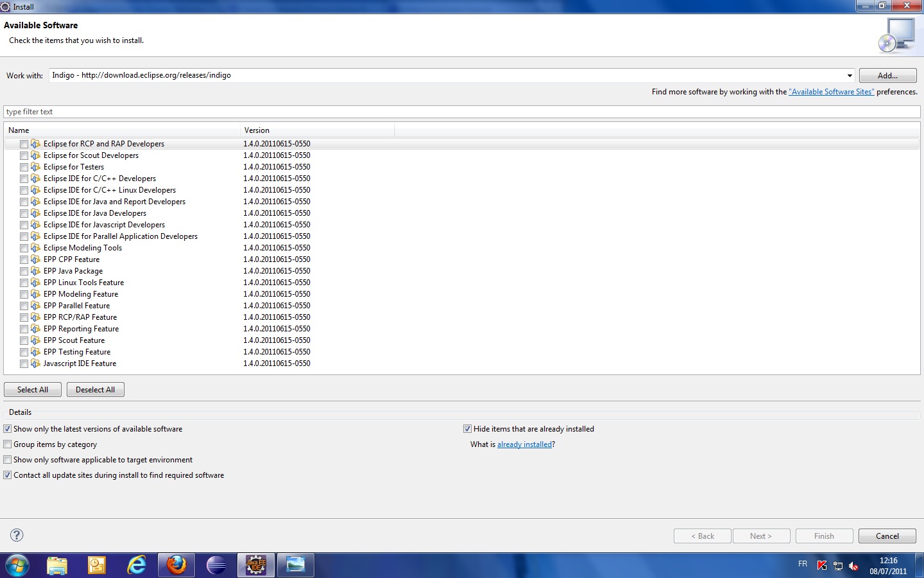Click the icon beside EPP Linux Tools Feature
This screenshot has width=924, height=578.
tap(36, 283)
